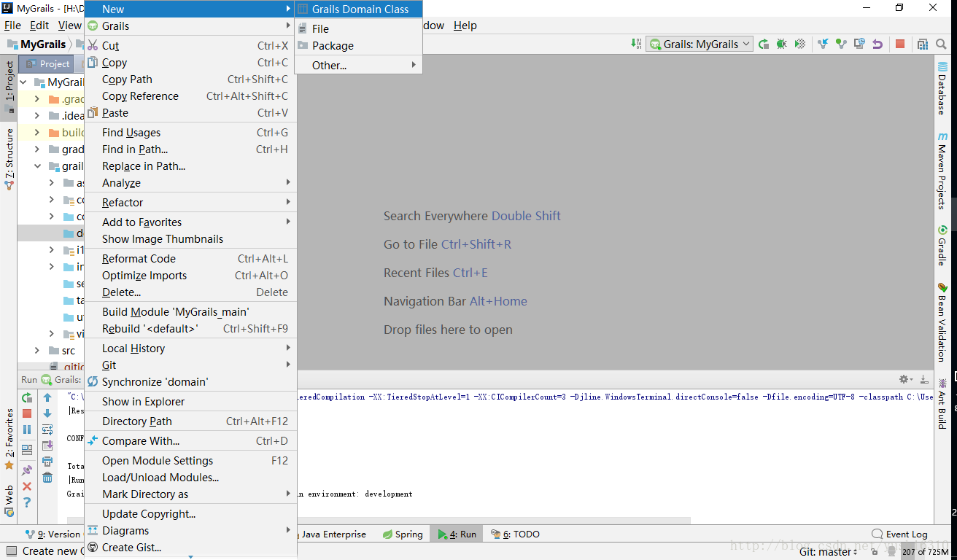This screenshot has width=957, height=560.
Task: Click the Make Project binary arrow icon
Action: (636, 44)
